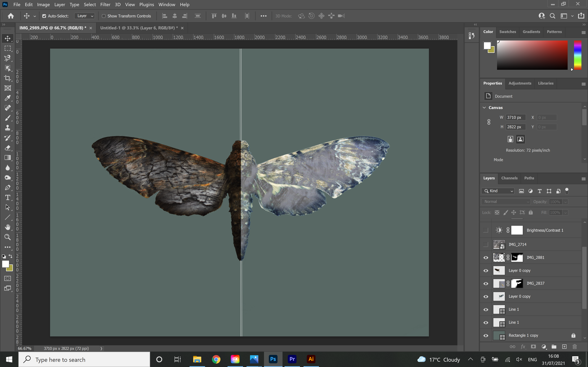Select the Hand tool

click(x=8, y=227)
